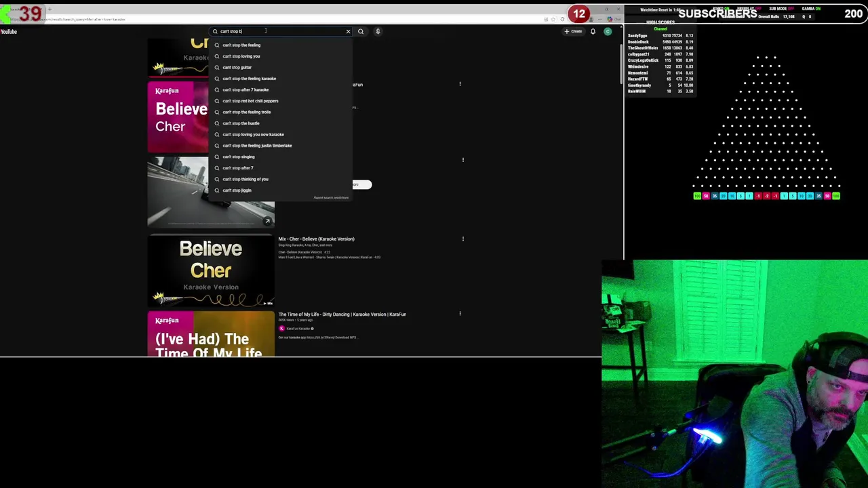This screenshot has width=868, height=488.
Task: Open the car driving video thumbnail
Action: click(x=211, y=192)
